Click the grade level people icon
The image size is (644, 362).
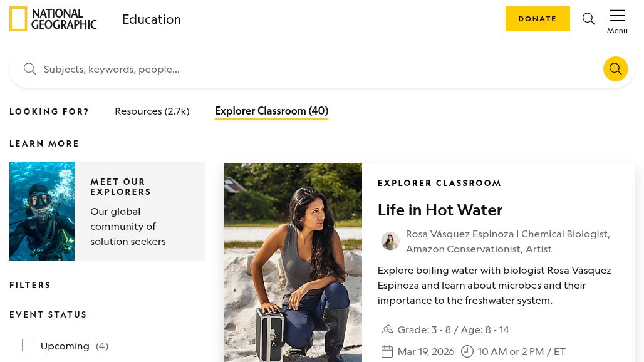click(387, 329)
